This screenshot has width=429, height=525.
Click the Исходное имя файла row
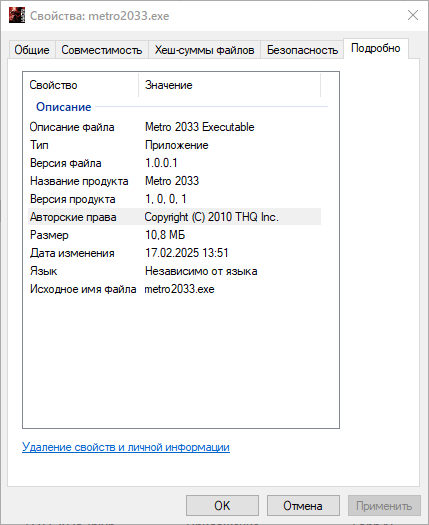tap(174, 289)
